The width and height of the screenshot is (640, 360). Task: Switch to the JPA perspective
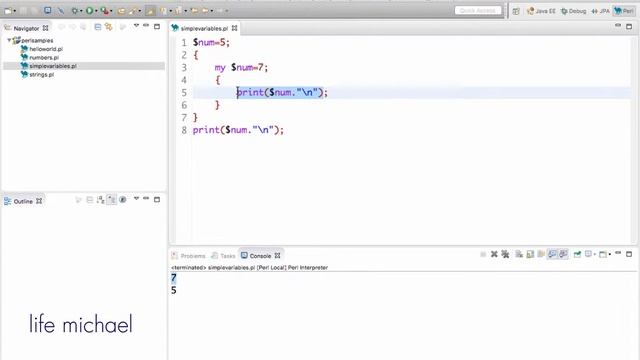(x=600, y=11)
